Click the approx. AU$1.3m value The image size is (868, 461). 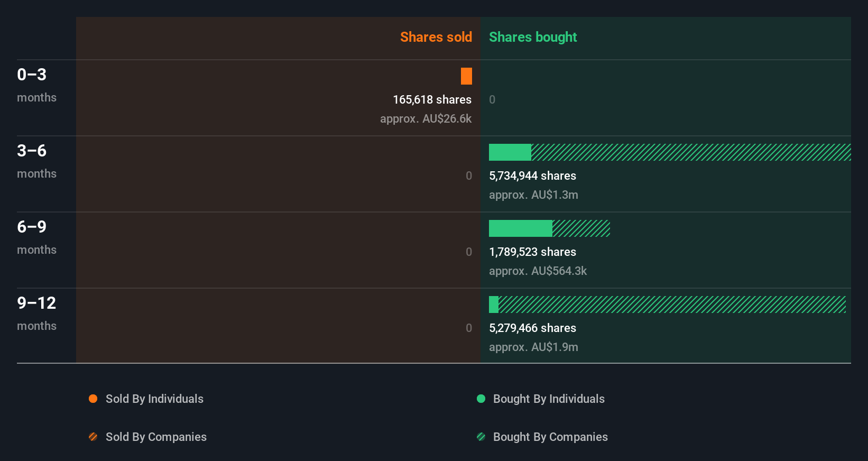click(x=533, y=195)
